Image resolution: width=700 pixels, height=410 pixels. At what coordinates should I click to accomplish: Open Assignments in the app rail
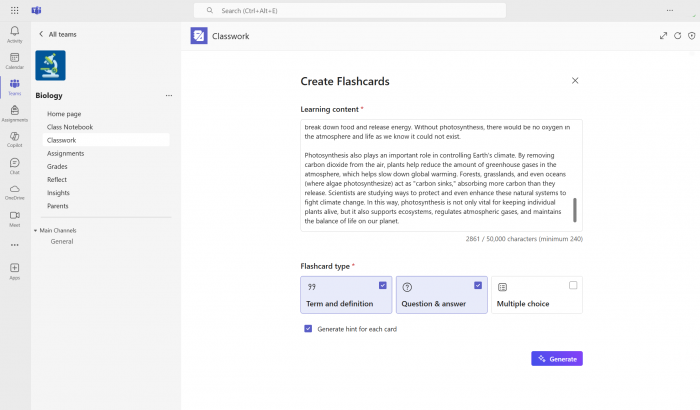point(14,111)
